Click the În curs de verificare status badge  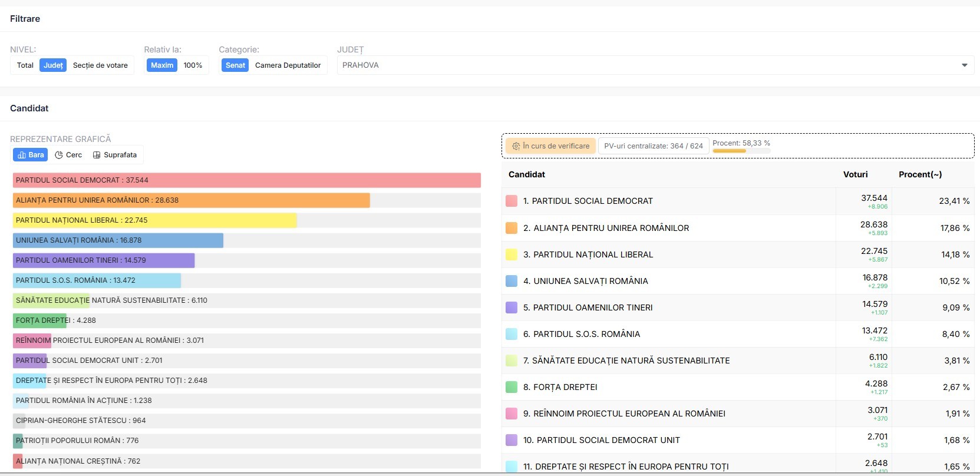(550, 146)
